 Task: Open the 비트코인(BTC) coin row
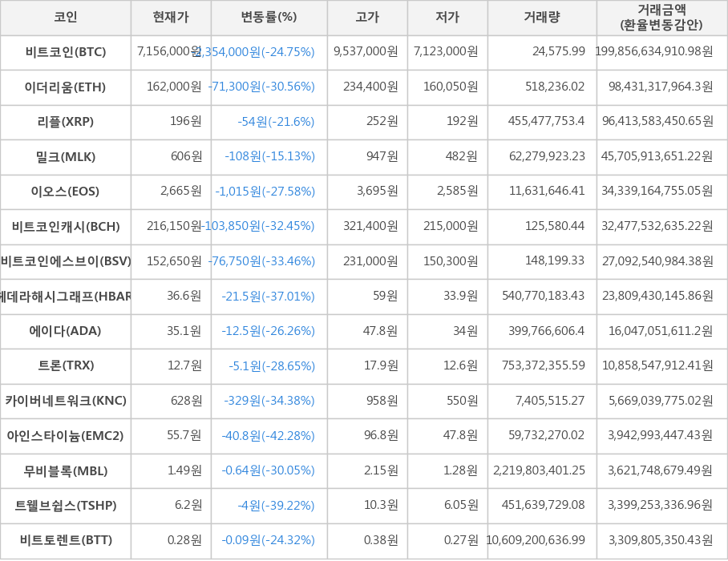click(x=66, y=52)
